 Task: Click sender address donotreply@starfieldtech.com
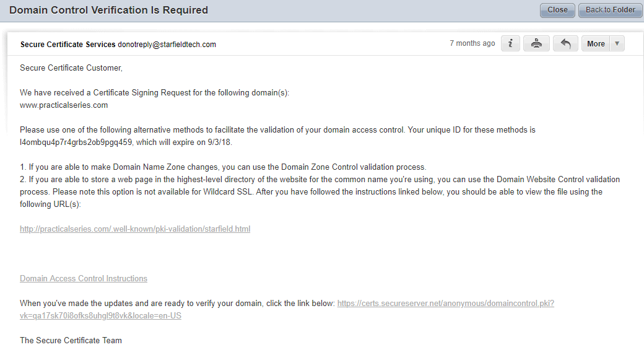point(167,45)
